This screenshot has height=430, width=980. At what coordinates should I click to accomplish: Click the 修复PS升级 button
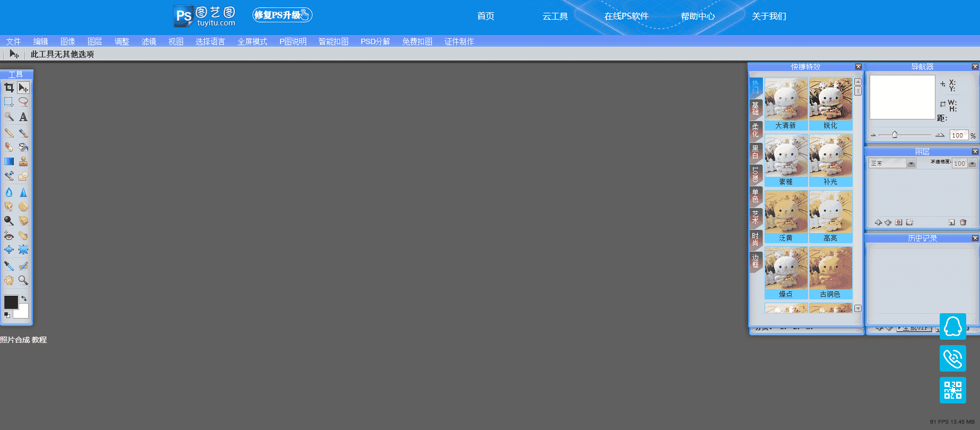tap(282, 15)
